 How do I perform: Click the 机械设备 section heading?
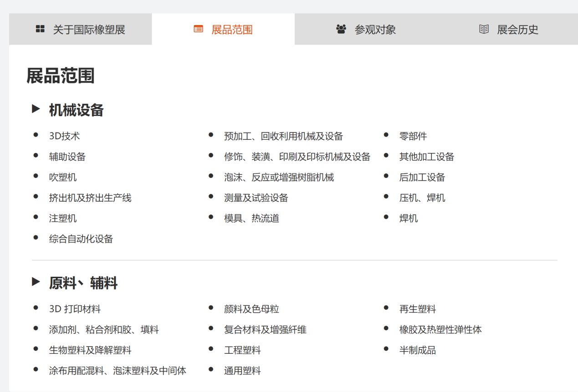[77, 110]
